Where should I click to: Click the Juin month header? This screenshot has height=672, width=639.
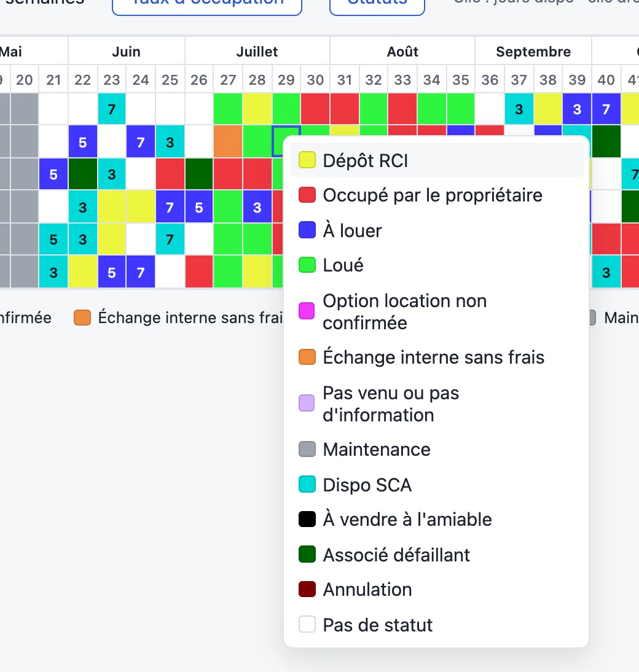[127, 52]
